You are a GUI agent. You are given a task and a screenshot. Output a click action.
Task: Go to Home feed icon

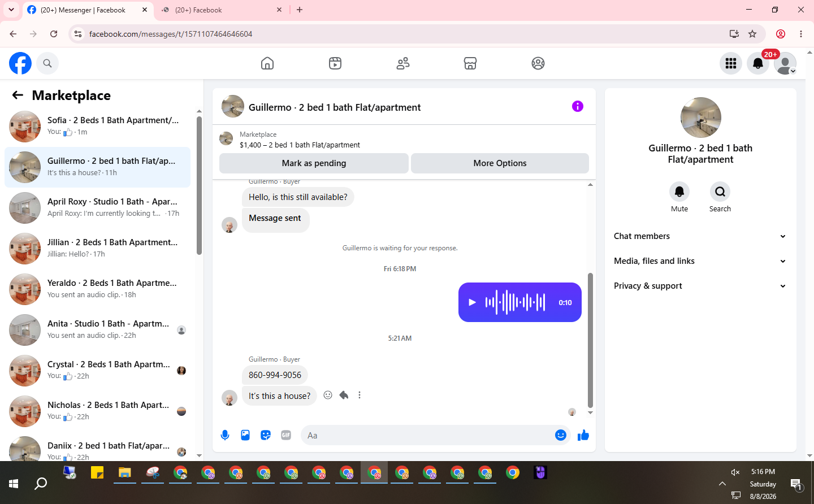(x=267, y=63)
